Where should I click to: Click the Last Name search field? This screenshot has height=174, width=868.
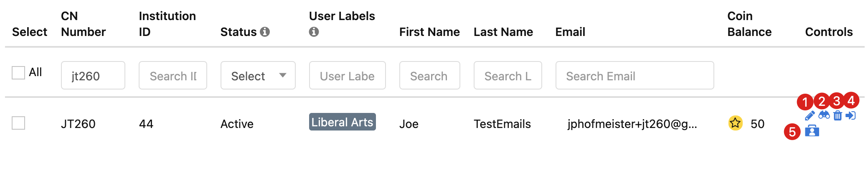508,75
